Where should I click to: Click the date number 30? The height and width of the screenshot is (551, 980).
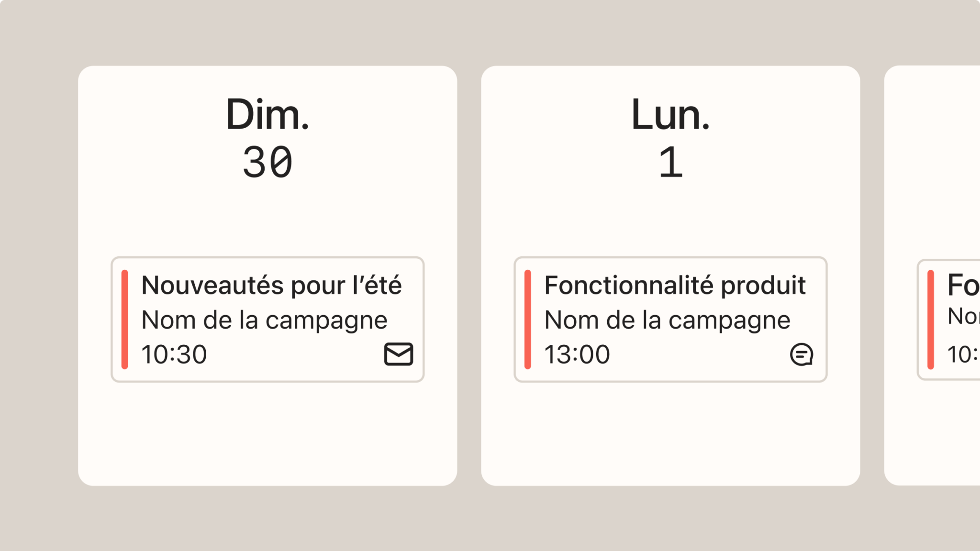point(267,163)
